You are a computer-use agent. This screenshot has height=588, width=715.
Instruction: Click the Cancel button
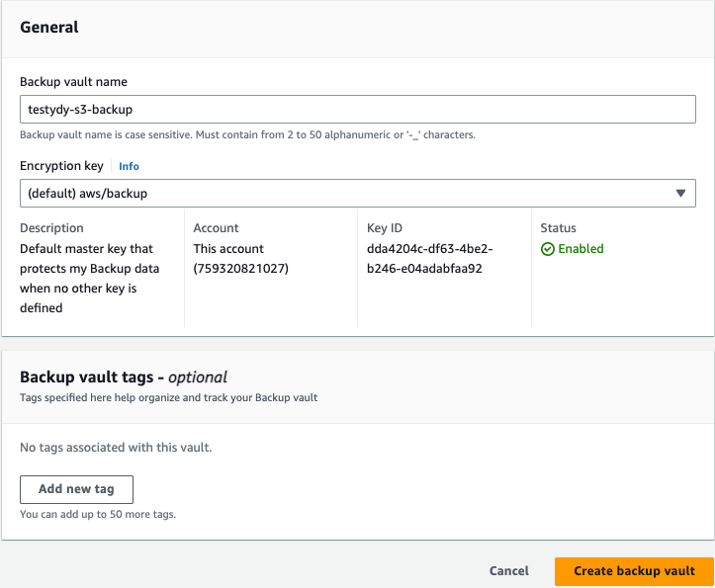coord(509,570)
